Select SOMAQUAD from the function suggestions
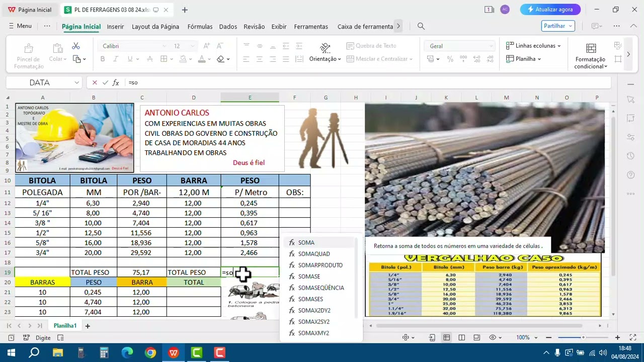Screen dimensions: 644x362 [x=319, y=254]
